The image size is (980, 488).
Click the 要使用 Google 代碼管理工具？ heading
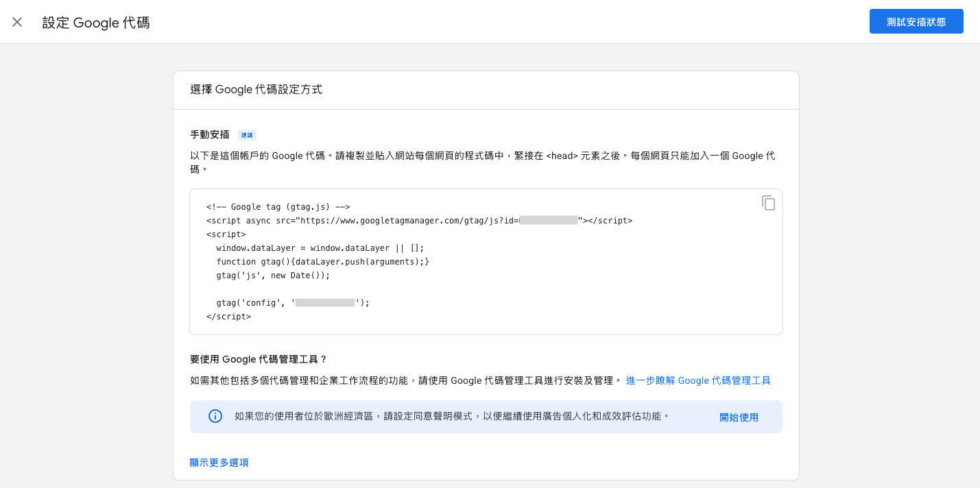point(259,359)
